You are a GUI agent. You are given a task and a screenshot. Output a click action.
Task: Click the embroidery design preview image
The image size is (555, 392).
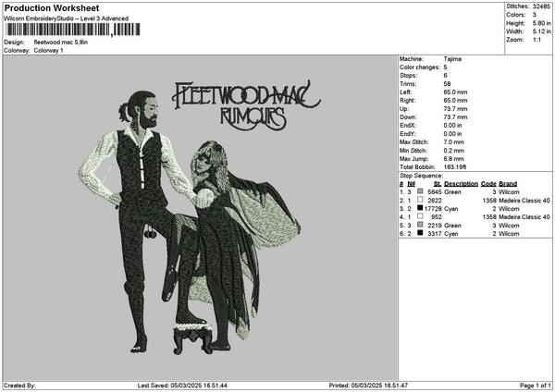201,217
